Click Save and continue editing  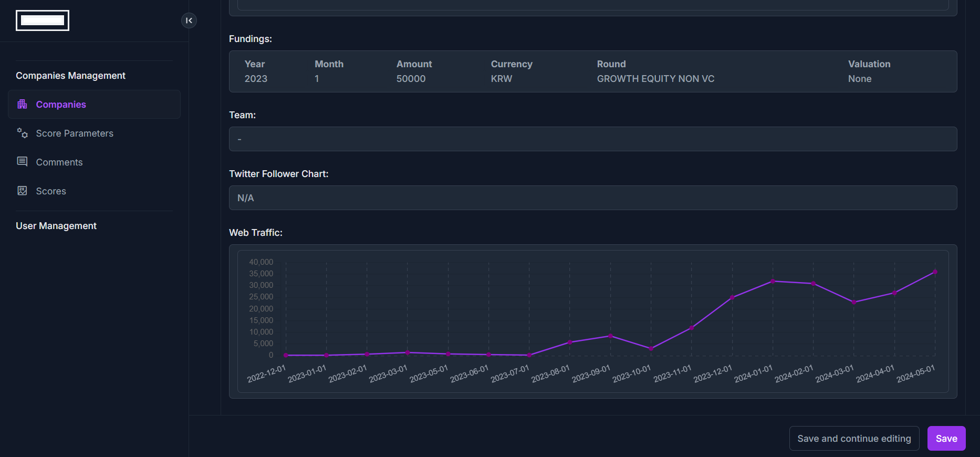point(854,438)
